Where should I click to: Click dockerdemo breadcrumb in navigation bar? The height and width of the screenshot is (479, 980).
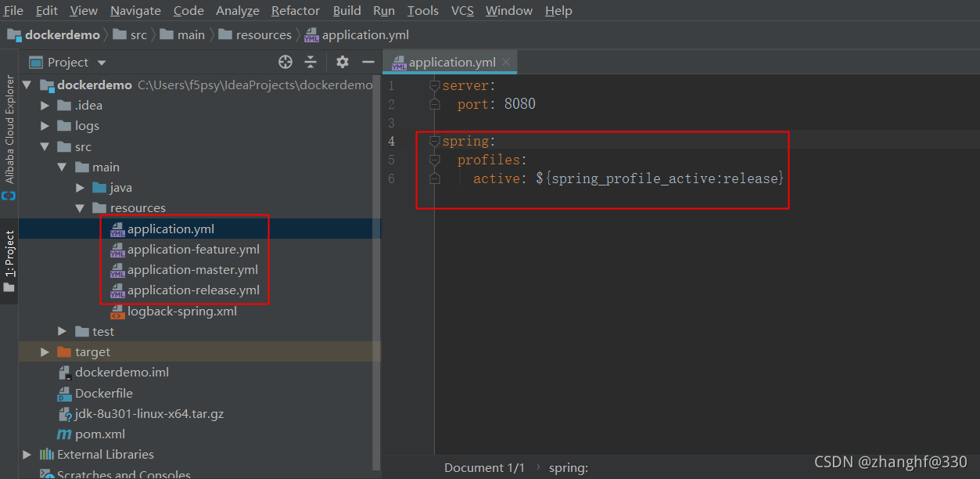[54, 34]
